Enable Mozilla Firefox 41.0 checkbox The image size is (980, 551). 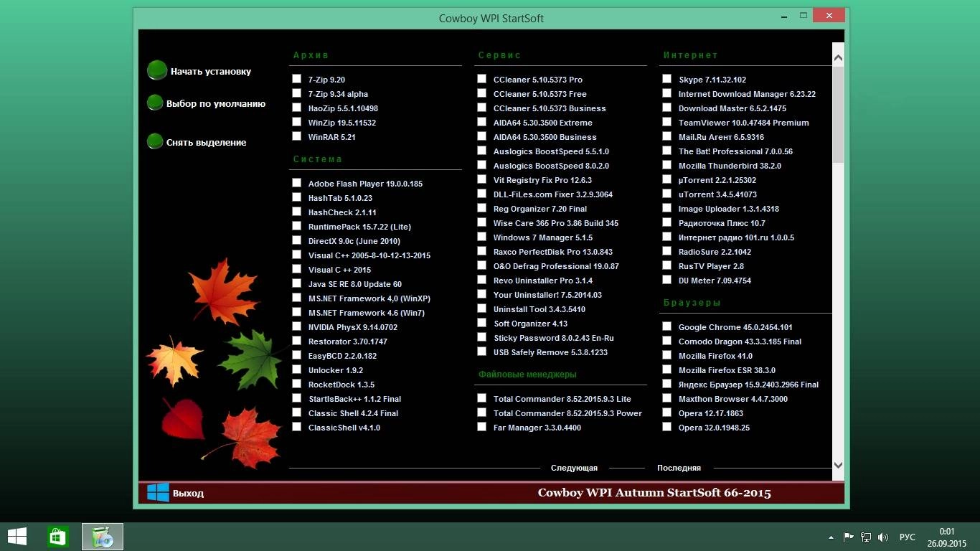[667, 355]
